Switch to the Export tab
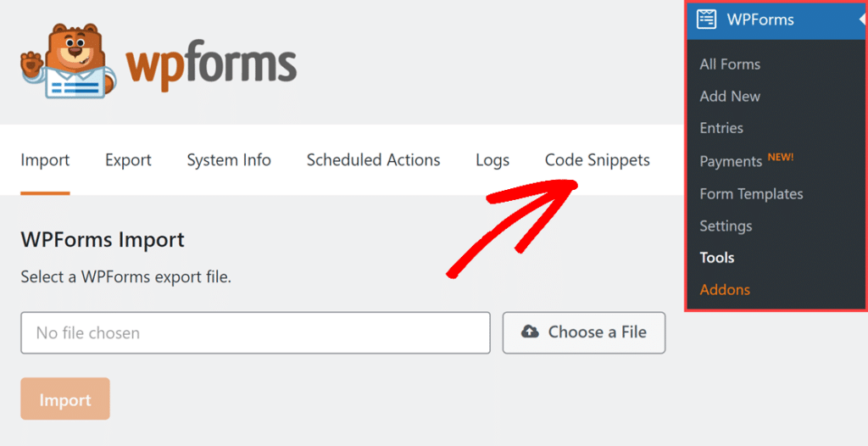The image size is (868, 446). (x=128, y=160)
